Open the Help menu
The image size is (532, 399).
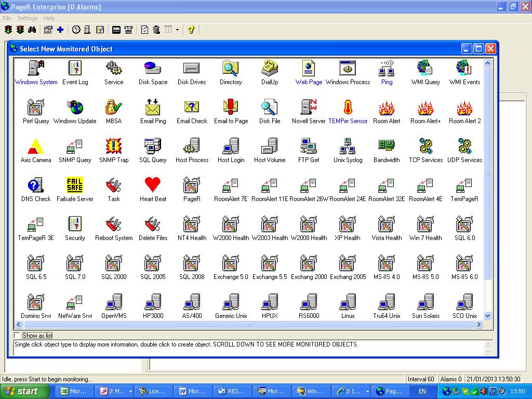[49, 18]
